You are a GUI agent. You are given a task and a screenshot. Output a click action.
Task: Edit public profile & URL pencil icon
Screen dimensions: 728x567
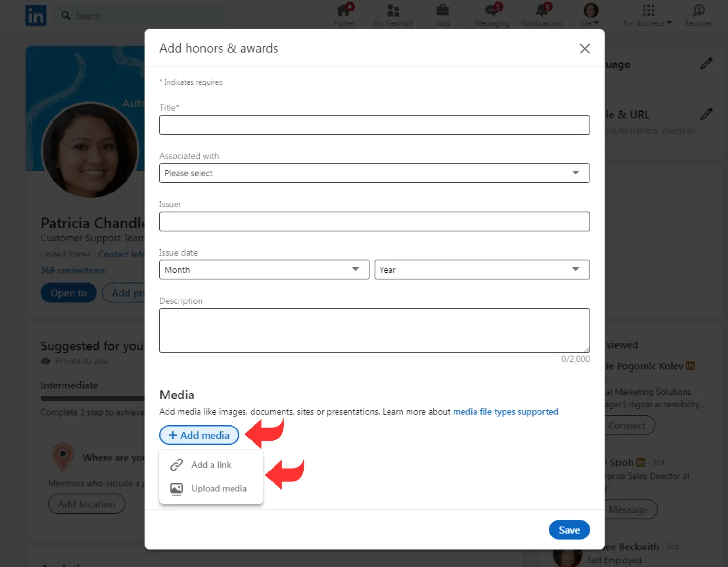pos(706,114)
